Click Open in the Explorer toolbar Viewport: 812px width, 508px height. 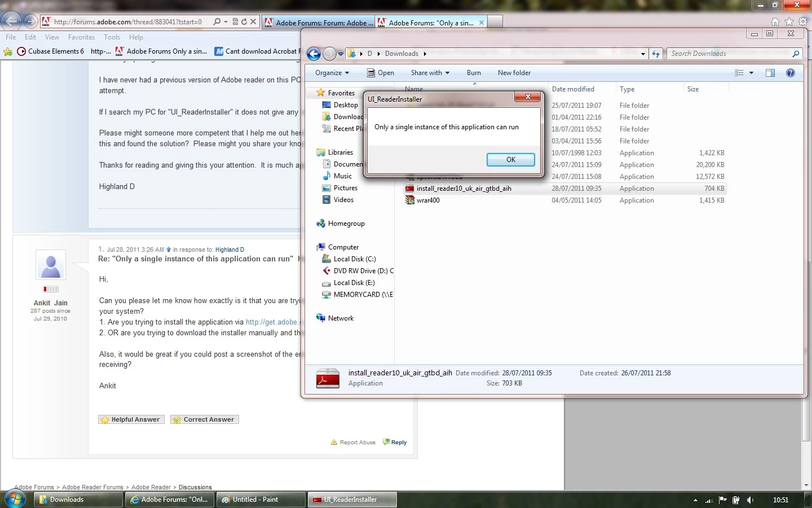381,73
